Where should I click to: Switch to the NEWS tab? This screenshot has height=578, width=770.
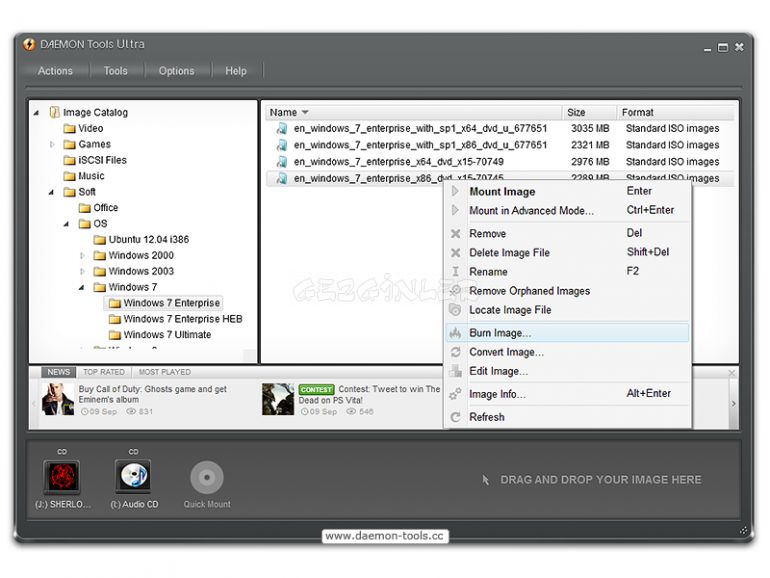[58, 372]
